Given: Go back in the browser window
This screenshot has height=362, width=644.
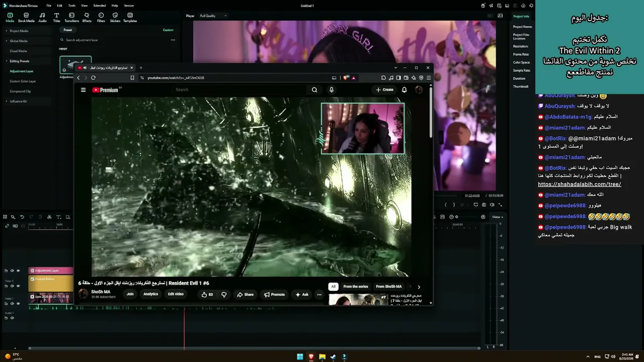Looking at the screenshot, I should [x=78, y=78].
